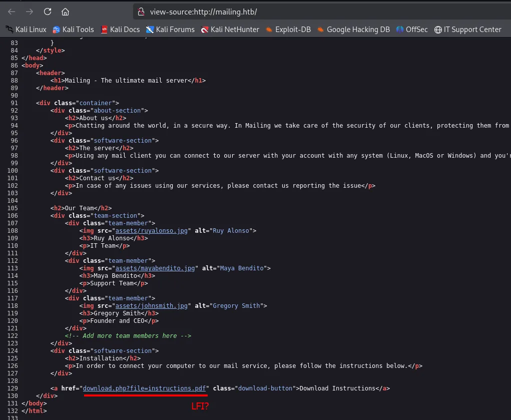Click the 'Contact us' heading text

click(97, 178)
